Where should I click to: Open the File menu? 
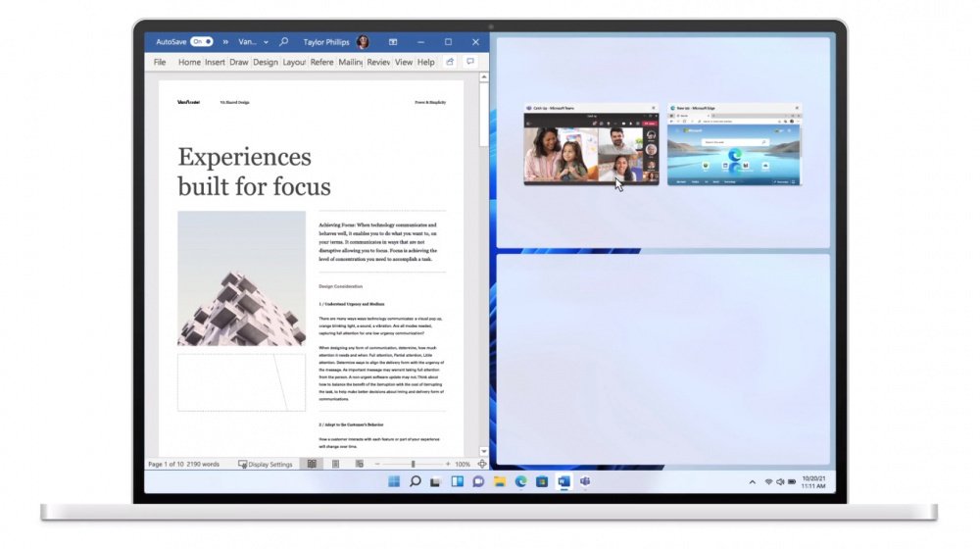tap(160, 62)
